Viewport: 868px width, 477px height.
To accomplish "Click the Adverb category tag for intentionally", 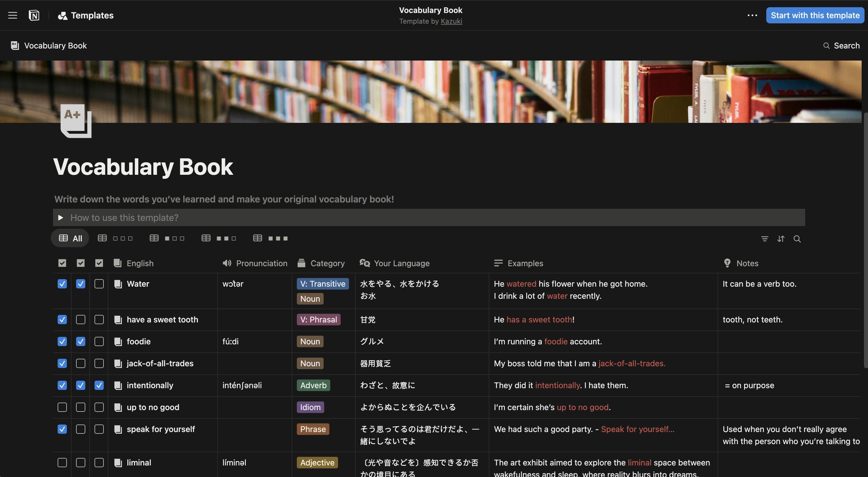I will (313, 385).
